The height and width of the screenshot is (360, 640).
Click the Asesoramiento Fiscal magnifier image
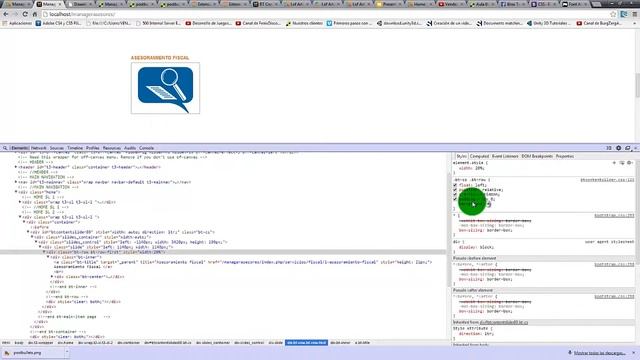coord(165,88)
